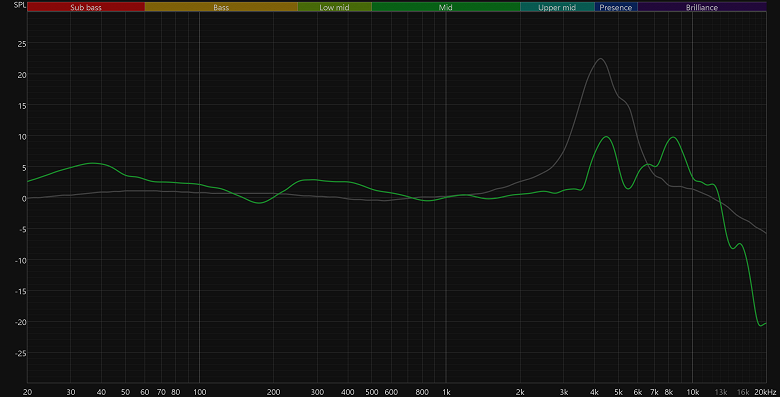The width and height of the screenshot is (780, 397).
Task: Click the -25 dB axis label
Action: pos(20,353)
